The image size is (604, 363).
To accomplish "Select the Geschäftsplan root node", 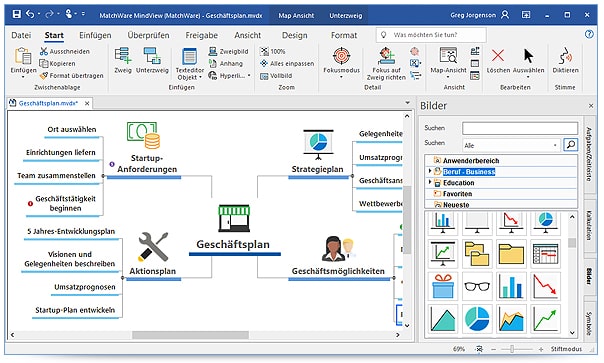I will point(233,244).
